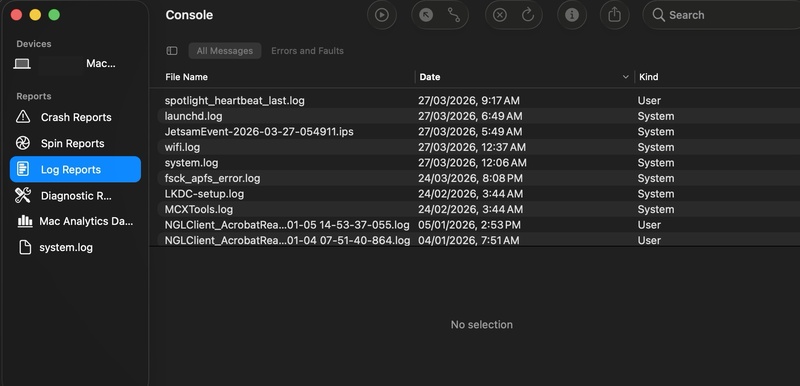Click System kind of wifi.log row
The image size is (800, 386).
pos(656,147)
